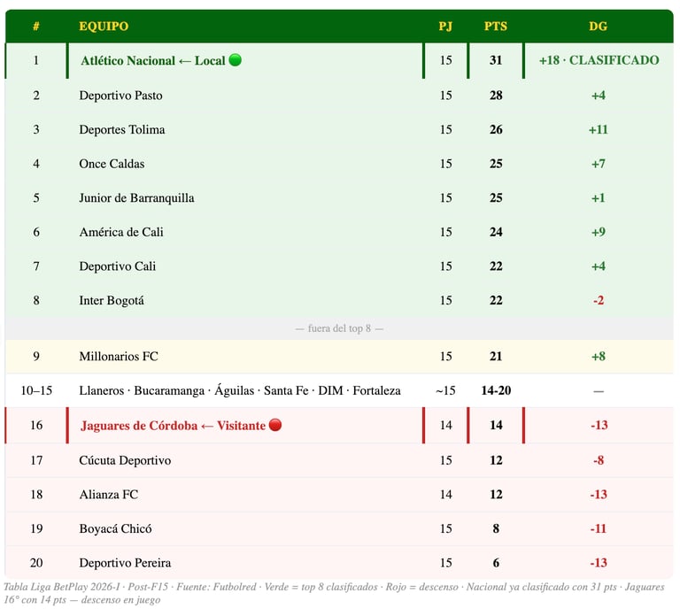The image size is (680, 616).
Task: Click the EQUIPO column header
Action: pyautogui.click(x=104, y=27)
